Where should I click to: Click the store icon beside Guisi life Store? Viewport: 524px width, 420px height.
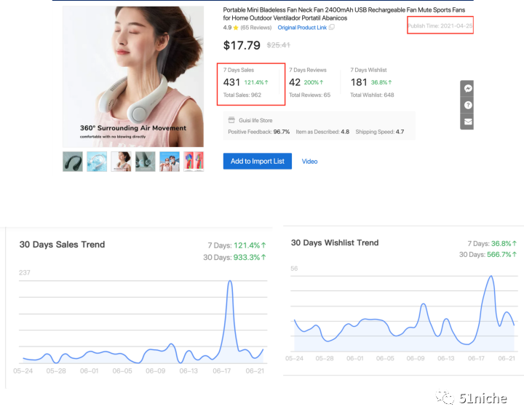[x=231, y=120]
